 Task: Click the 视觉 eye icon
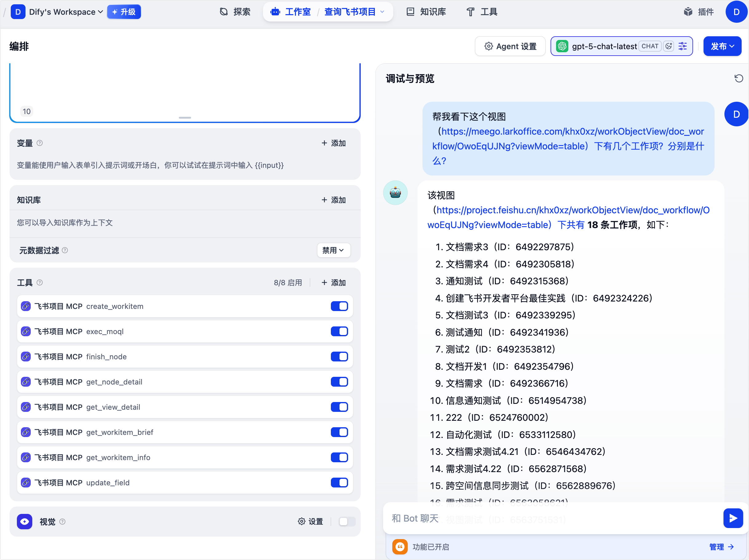(25, 522)
